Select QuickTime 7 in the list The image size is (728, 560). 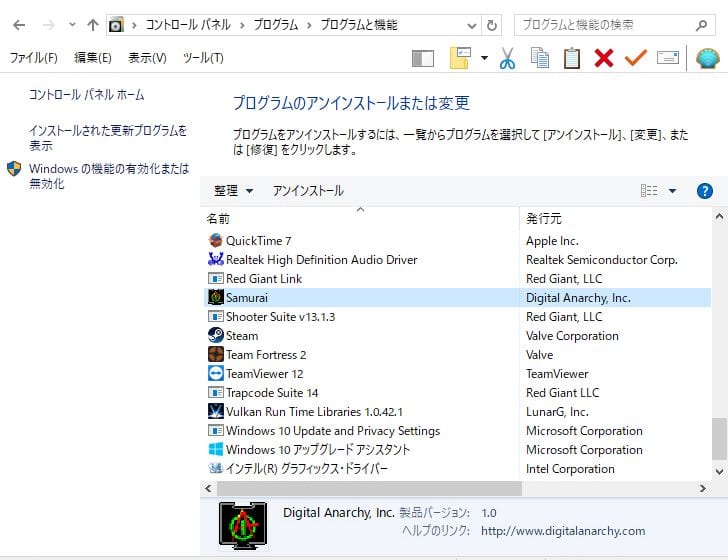tap(457, 241)
